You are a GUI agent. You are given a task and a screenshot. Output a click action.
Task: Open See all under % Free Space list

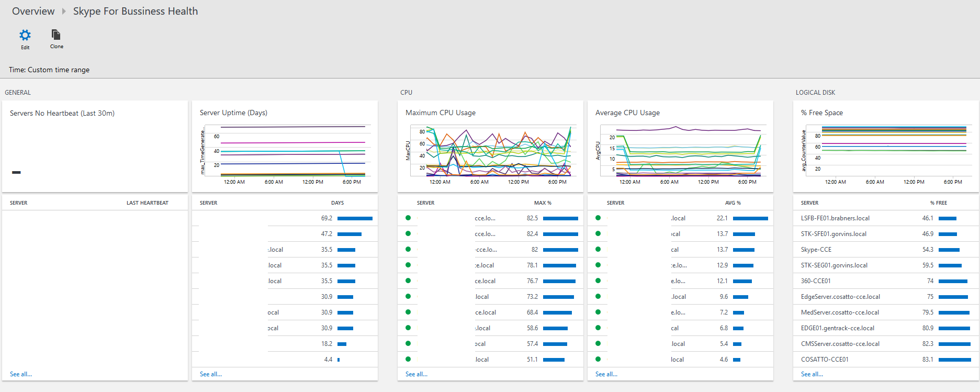(812, 374)
